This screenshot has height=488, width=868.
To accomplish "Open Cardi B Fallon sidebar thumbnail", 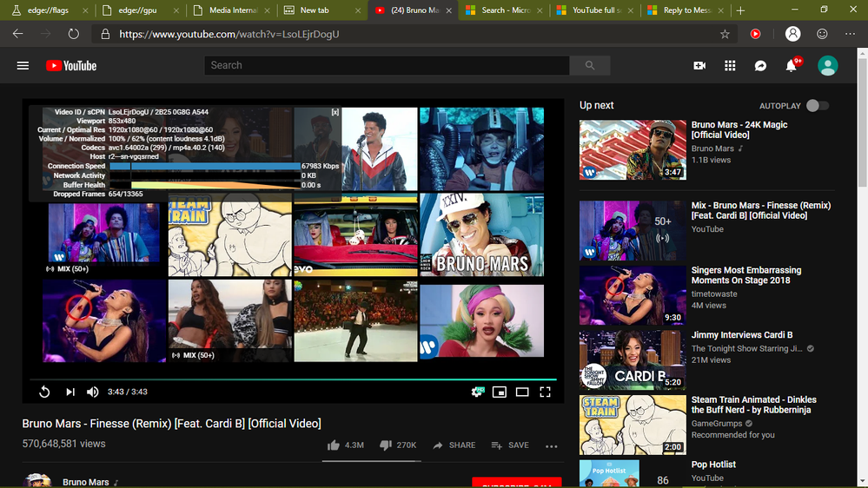I will click(x=633, y=360).
